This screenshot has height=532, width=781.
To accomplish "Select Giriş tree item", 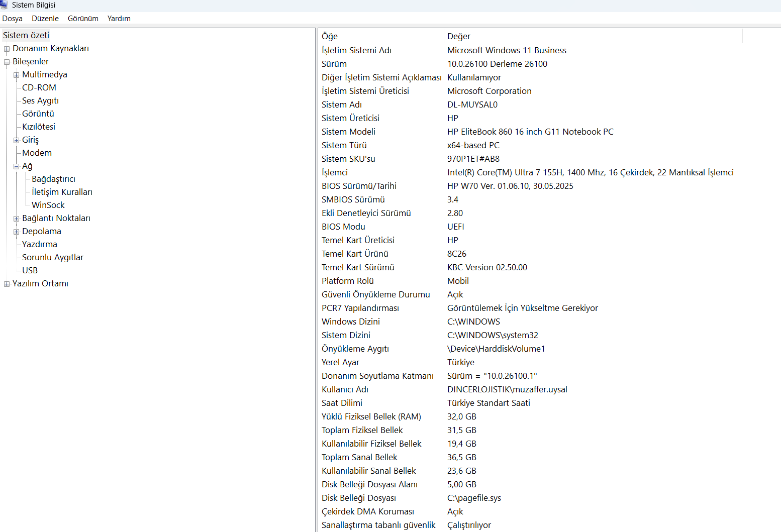I will [30, 140].
